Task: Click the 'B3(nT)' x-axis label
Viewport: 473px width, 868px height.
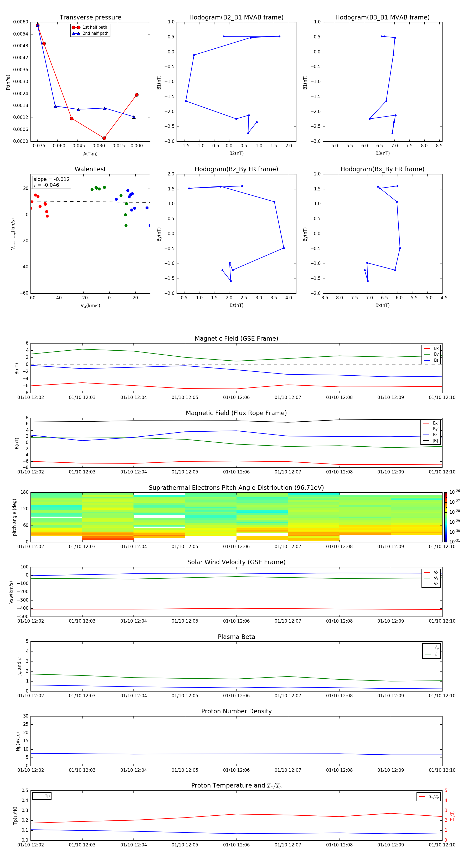Action: click(x=382, y=153)
